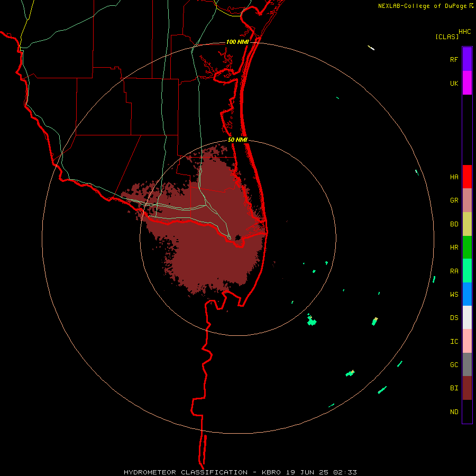Click the RA legend label

(x=454, y=271)
